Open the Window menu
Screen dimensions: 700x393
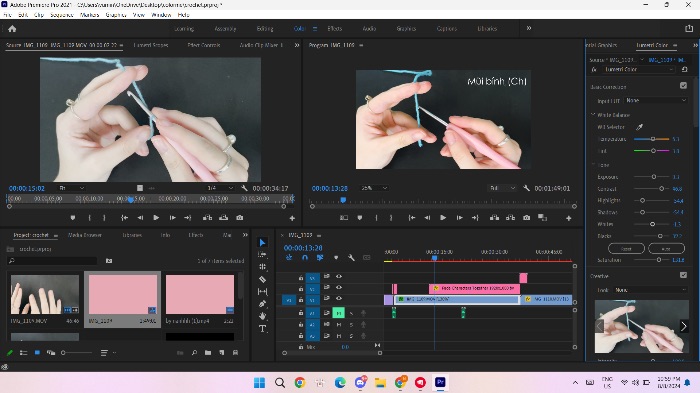[161, 15]
